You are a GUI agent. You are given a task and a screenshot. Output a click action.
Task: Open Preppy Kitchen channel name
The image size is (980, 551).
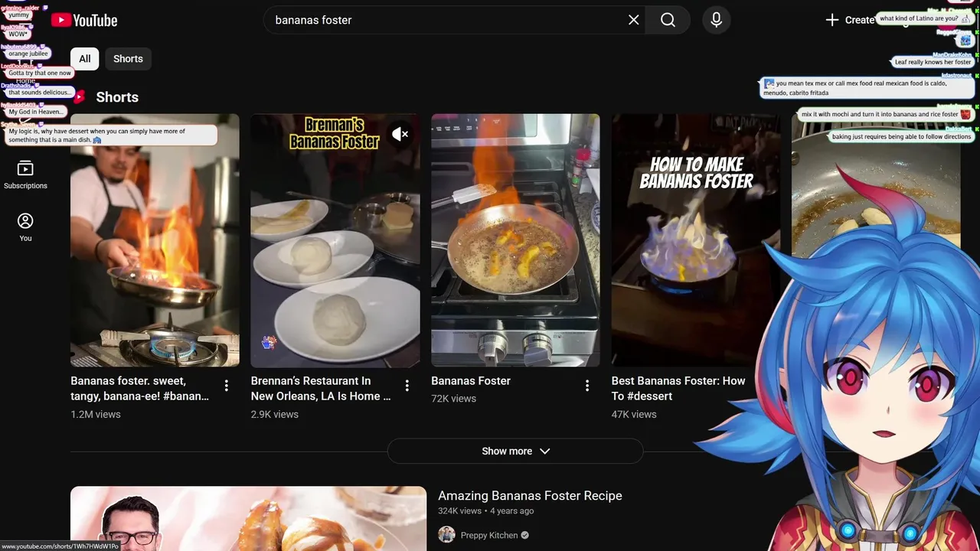coord(489,535)
